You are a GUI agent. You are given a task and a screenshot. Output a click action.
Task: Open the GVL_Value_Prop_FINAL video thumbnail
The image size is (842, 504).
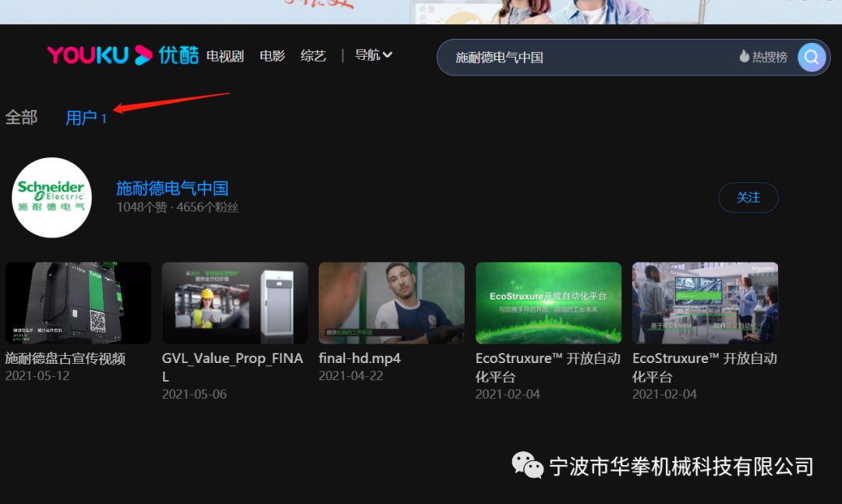(235, 303)
